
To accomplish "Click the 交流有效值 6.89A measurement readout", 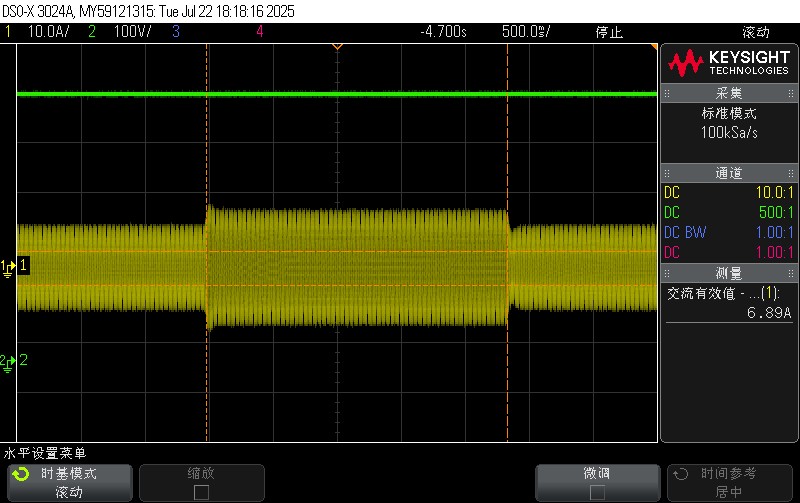I will click(x=728, y=303).
